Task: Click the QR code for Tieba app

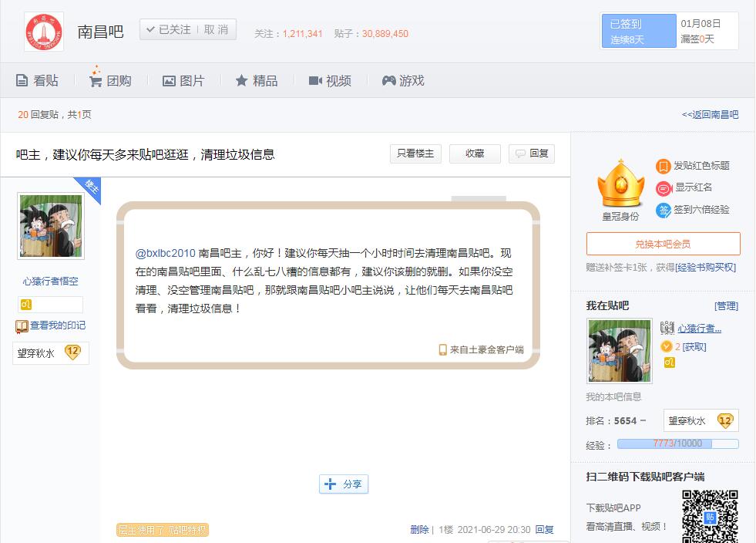Action: (x=710, y=516)
